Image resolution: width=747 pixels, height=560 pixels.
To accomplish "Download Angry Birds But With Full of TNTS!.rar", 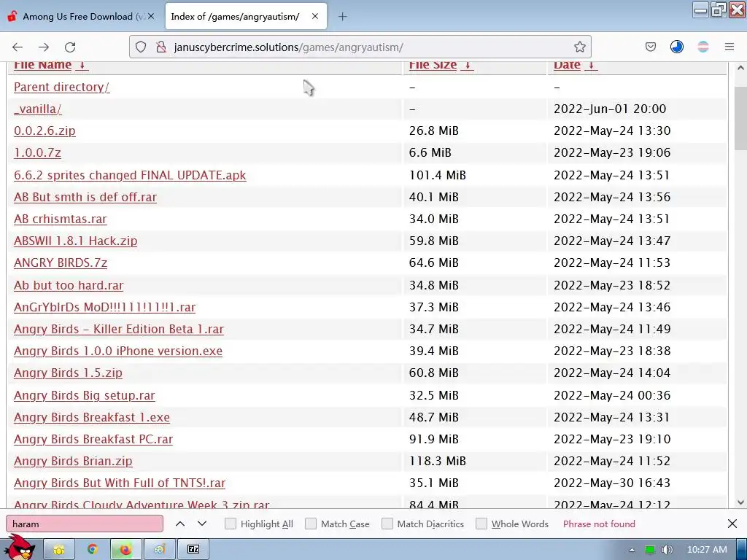I will (x=120, y=483).
